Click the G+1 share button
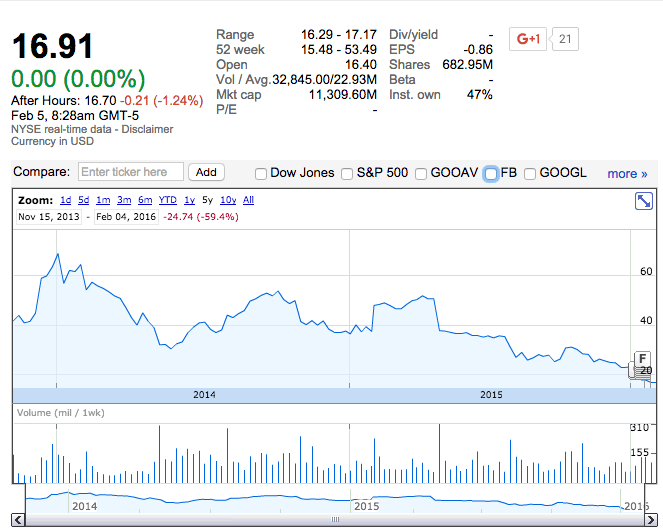Screen dimensions: 663x529 527,40
